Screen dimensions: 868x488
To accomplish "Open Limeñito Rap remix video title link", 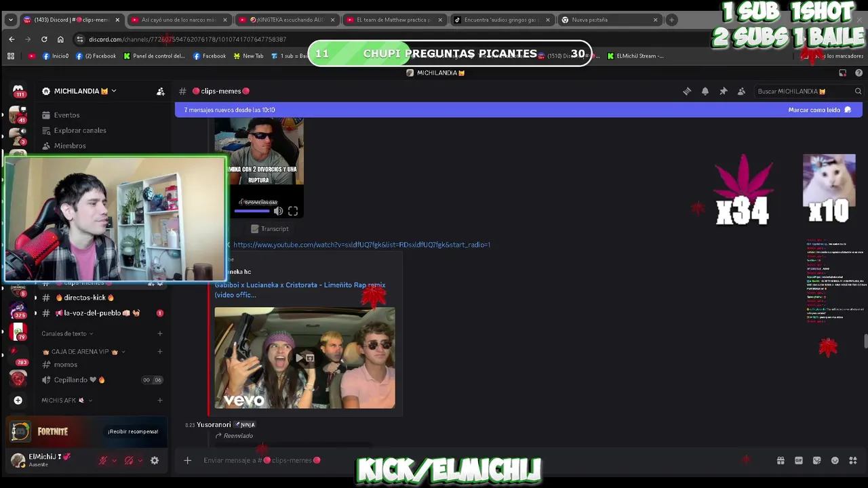I will (x=300, y=289).
